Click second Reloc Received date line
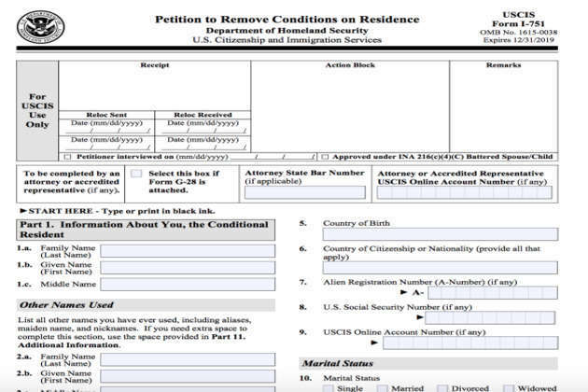 [x=204, y=147]
